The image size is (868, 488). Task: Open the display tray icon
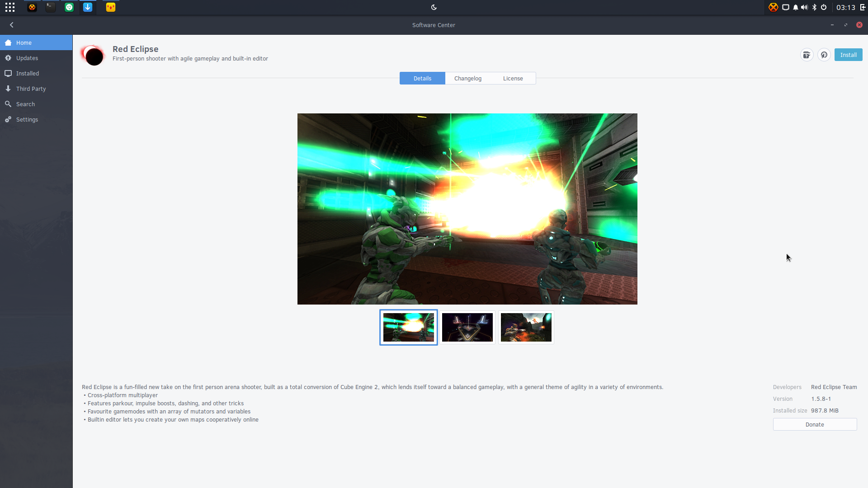click(x=786, y=7)
